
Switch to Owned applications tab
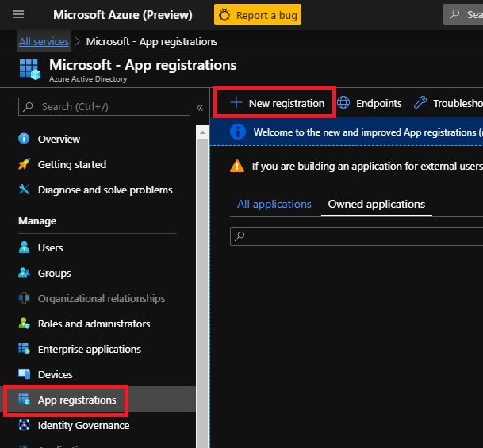click(377, 204)
